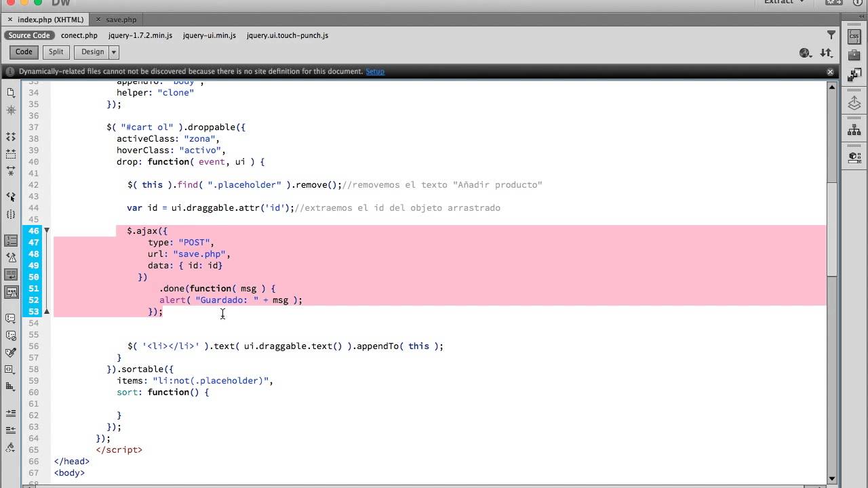Open Documents icon in coding toolbar
Screen dimensions: 868x488
(x=11, y=92)
